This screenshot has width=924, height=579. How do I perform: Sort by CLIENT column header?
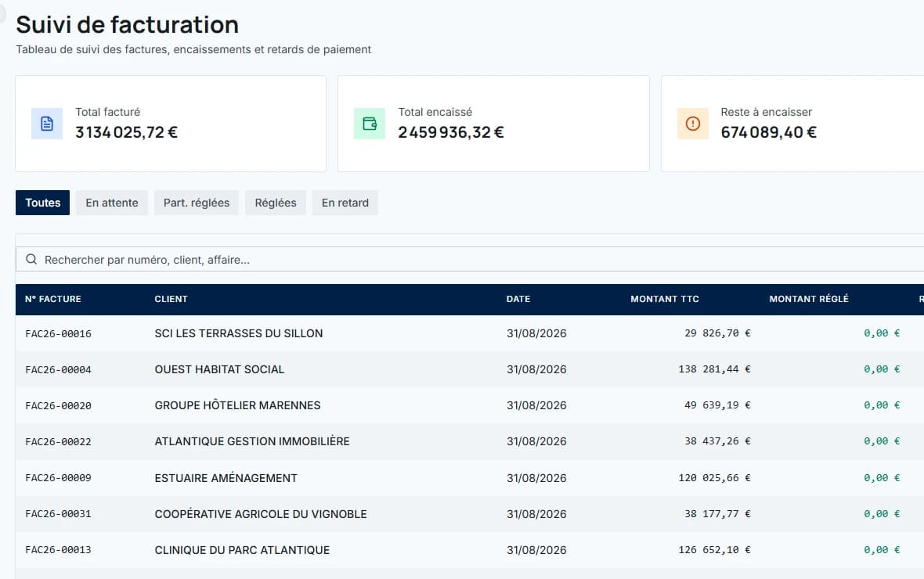[171, 299]
